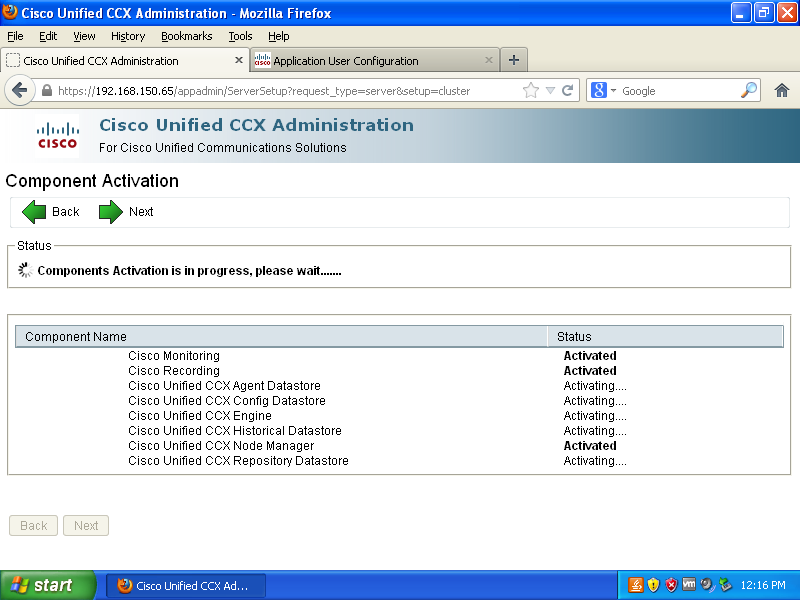Click the green Next arrow icon
Image resolution: width=800 pixels, height=600 pixels.
tap(111, 212)
